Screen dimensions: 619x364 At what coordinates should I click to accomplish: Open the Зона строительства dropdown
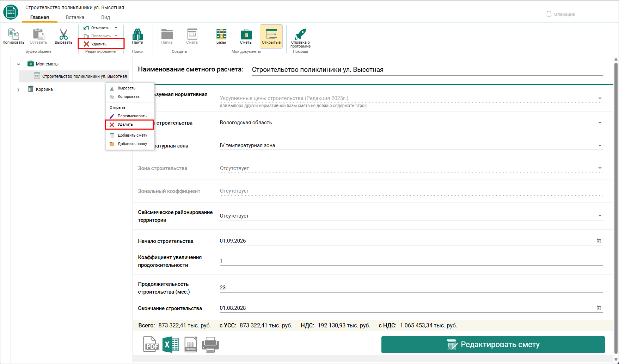click(600, 168)
